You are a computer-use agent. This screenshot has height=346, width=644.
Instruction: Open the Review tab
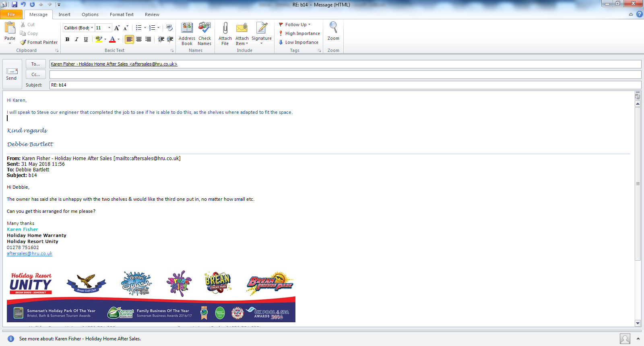[152, 14]
